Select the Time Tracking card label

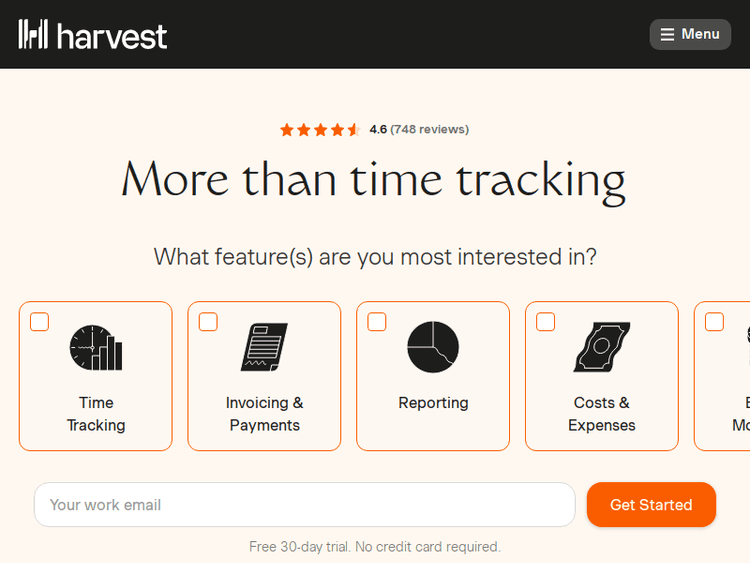96,414
